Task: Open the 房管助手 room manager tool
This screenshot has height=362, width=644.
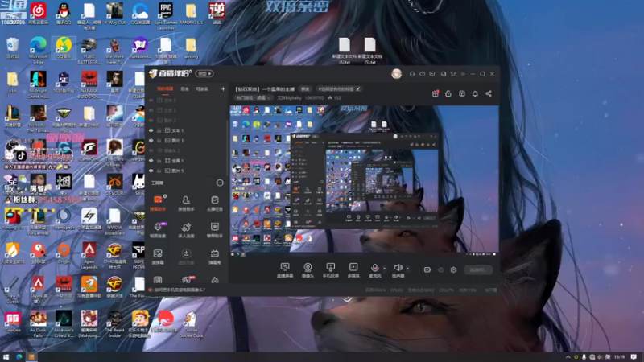Action: point(186,204)
